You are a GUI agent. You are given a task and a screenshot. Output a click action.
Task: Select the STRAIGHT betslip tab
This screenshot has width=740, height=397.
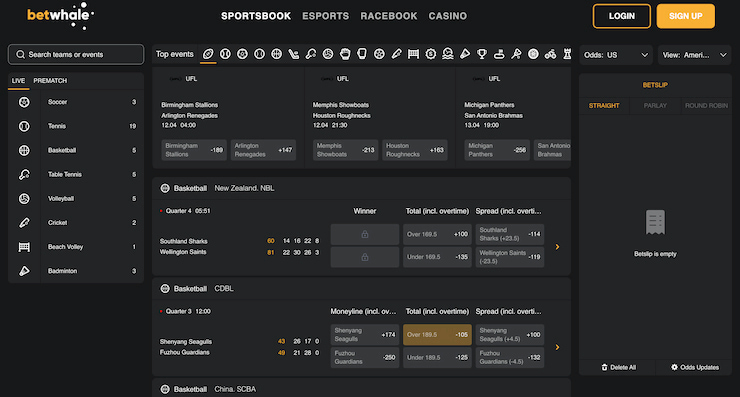pos(604,106)
